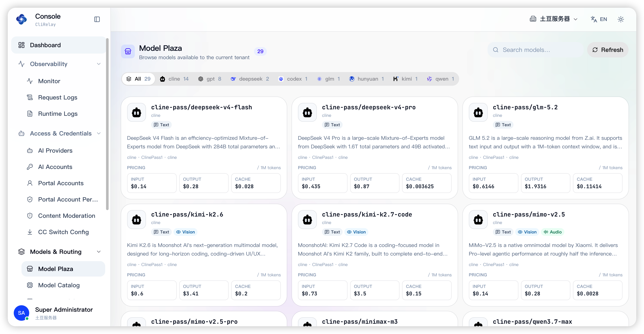Filter models by cline provider

pyautogui.click(x=174, y=79)
